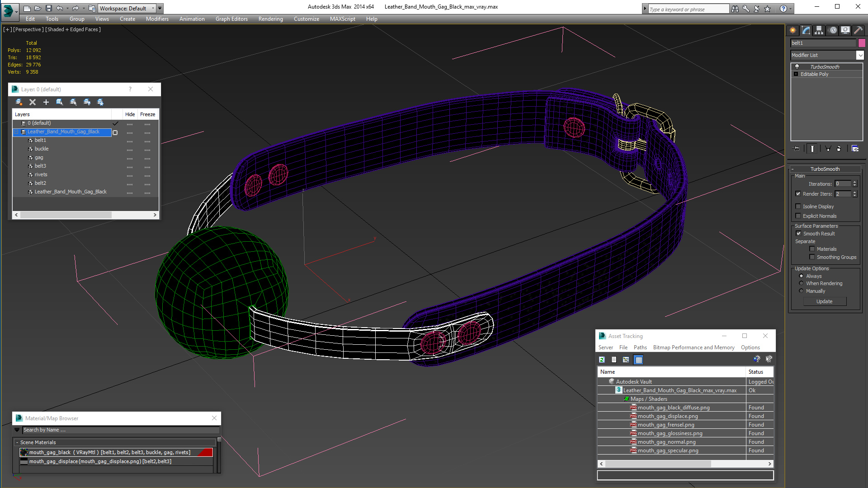Click mouth_gag_black material red swatch
This screenshot has width=868, height=488.
(x=205, y=452)
